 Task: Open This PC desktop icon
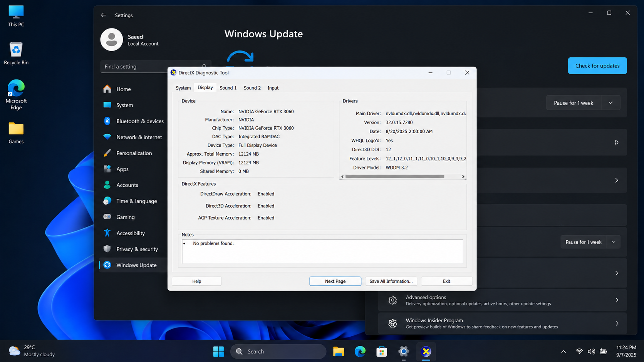click(16, 16)
